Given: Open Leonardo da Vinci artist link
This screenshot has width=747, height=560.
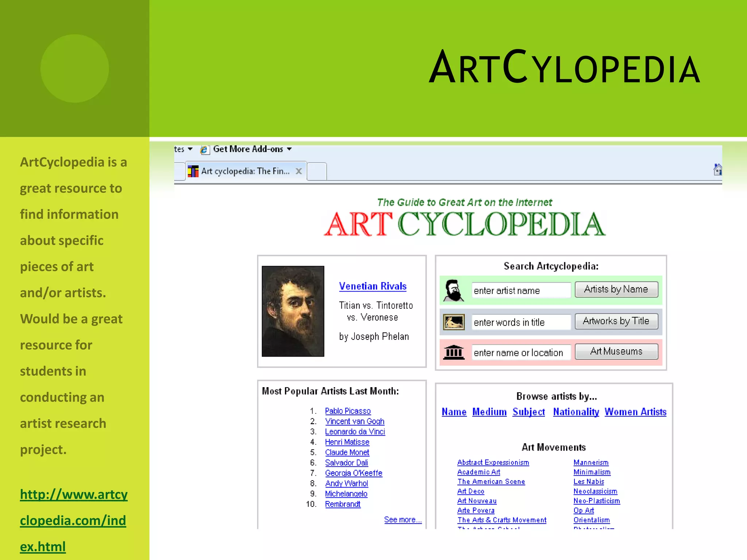Looking at the screenshot, I should pyautogui.click(x=355, y=432).
